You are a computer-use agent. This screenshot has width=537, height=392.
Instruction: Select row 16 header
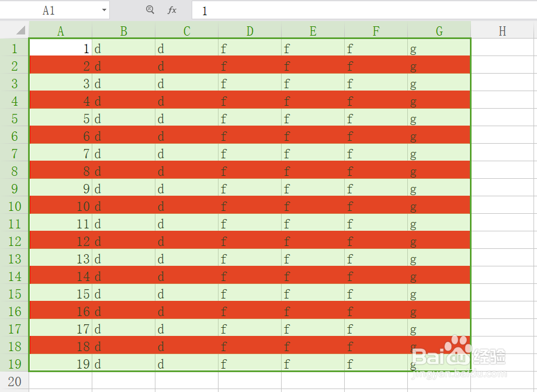[x=15, y=310]
